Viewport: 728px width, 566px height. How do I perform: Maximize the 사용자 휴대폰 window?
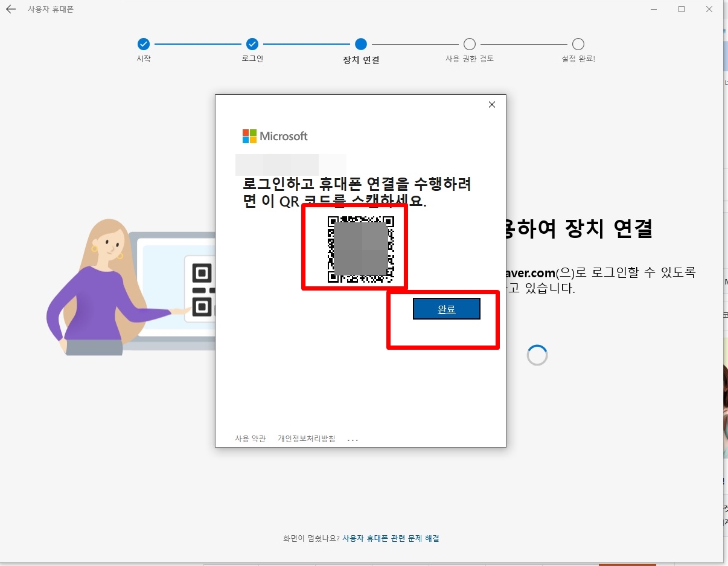coord(682,9)
